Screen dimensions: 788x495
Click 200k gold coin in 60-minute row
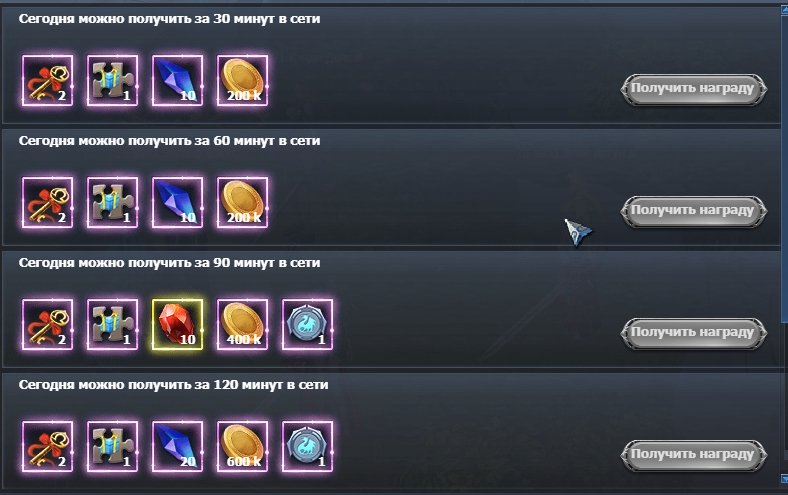pos(242,203)
